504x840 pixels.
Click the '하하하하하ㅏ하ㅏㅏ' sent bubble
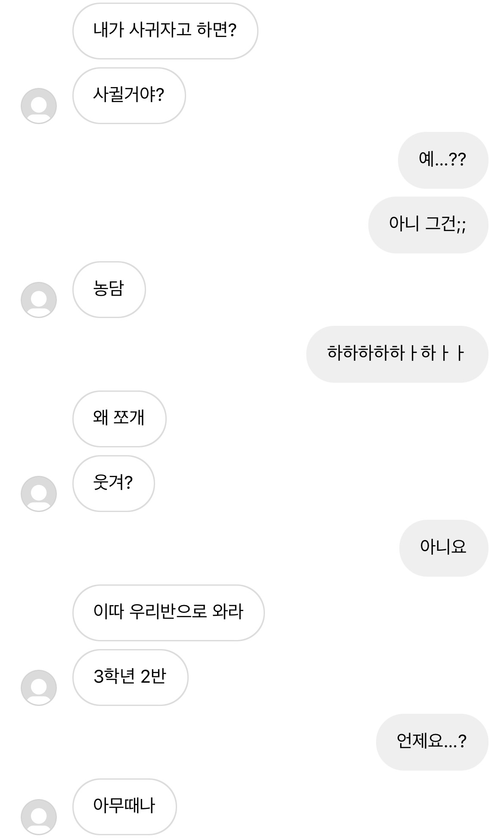pos(397,354)
